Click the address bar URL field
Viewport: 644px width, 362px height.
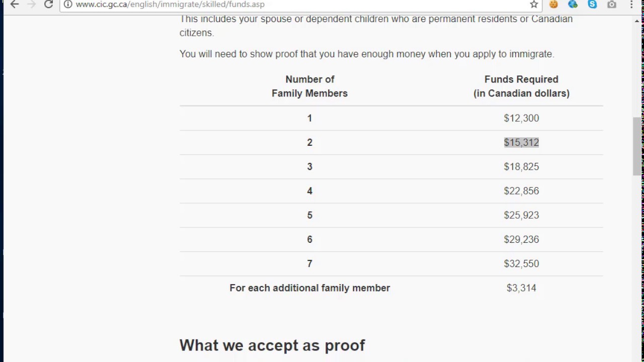[297, 5]
